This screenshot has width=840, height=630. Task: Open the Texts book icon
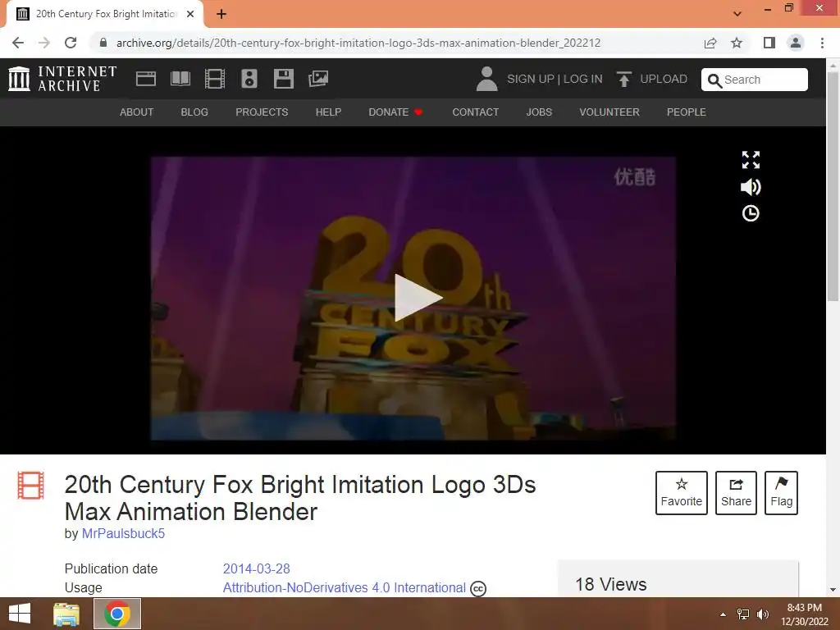tap(180, 79)
